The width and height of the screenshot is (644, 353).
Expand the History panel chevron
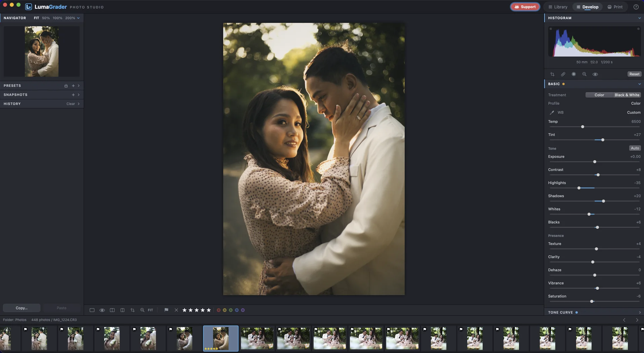79,104
